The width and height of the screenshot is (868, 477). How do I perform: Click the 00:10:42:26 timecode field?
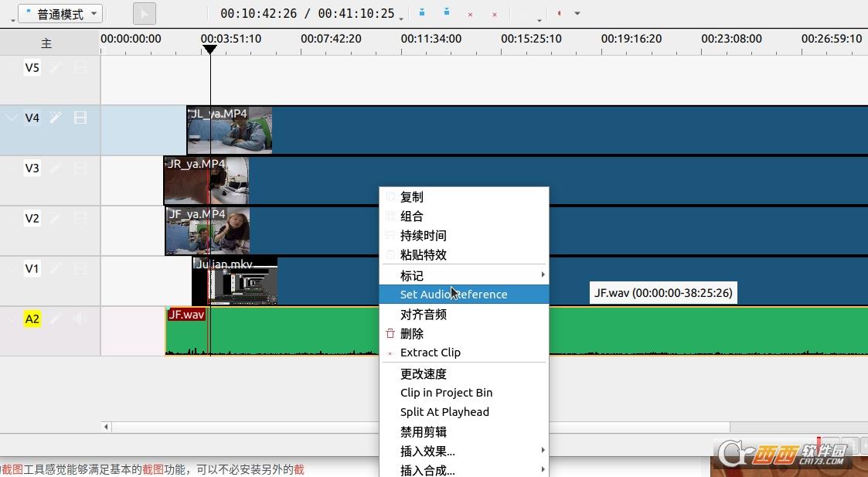pos(258,13)
